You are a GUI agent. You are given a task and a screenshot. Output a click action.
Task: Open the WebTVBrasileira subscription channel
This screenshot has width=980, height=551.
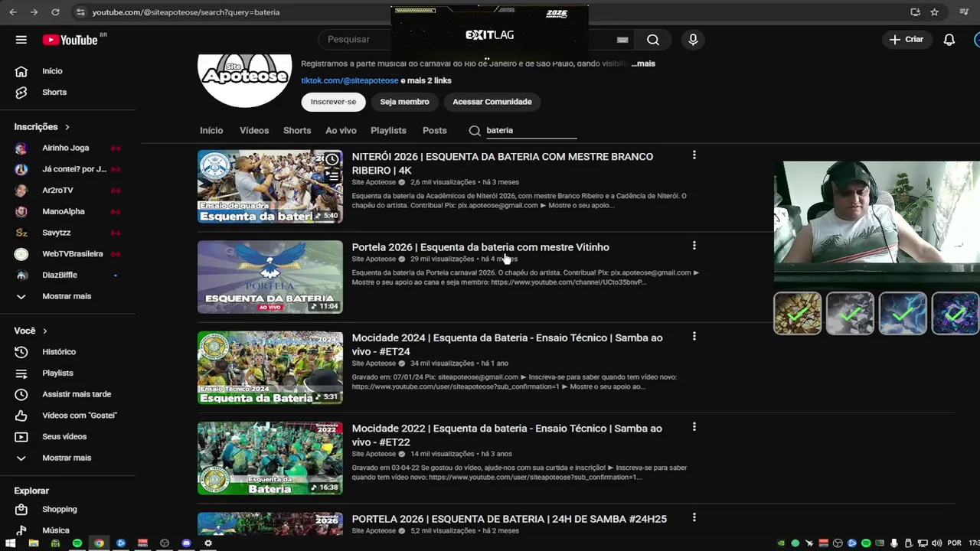coord(72,254)
